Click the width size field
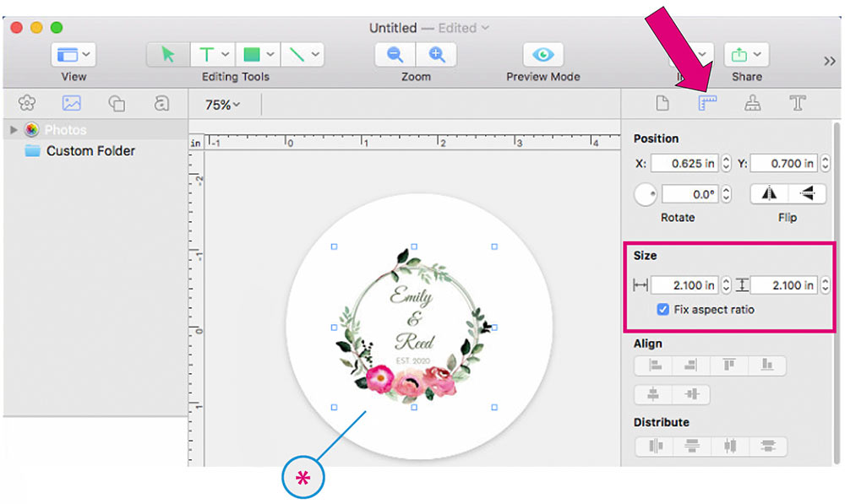 684,285
